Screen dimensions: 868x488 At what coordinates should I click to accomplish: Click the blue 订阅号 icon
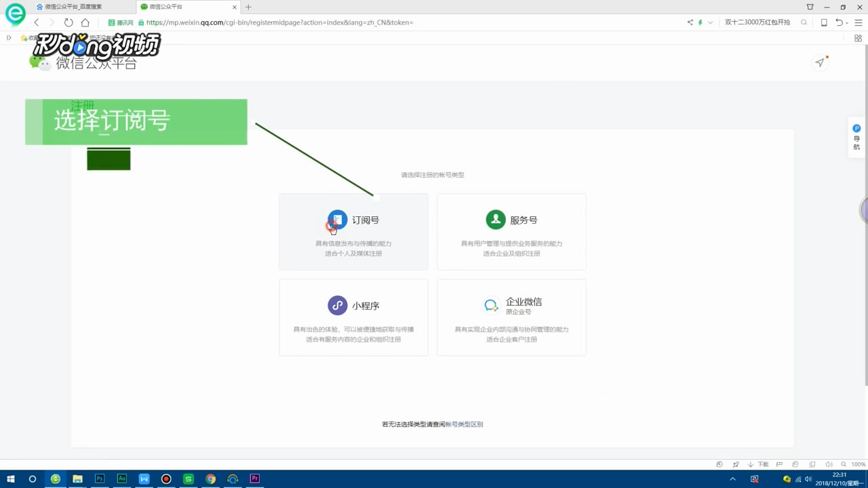[337, 220]
